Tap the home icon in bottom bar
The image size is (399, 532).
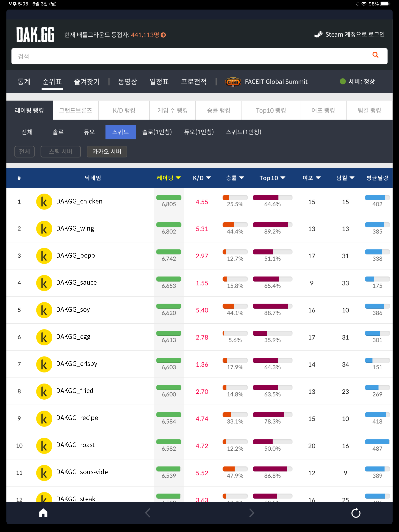(43, 513)
